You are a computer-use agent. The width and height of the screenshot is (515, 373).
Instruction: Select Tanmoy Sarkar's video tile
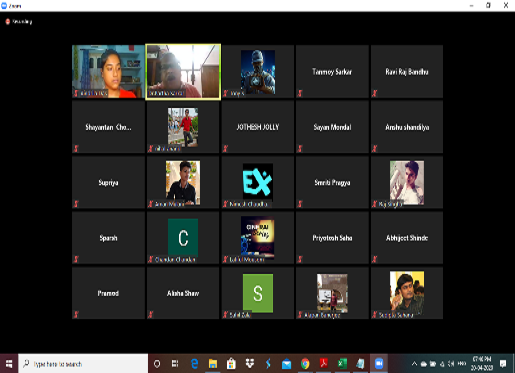point(332,72)
